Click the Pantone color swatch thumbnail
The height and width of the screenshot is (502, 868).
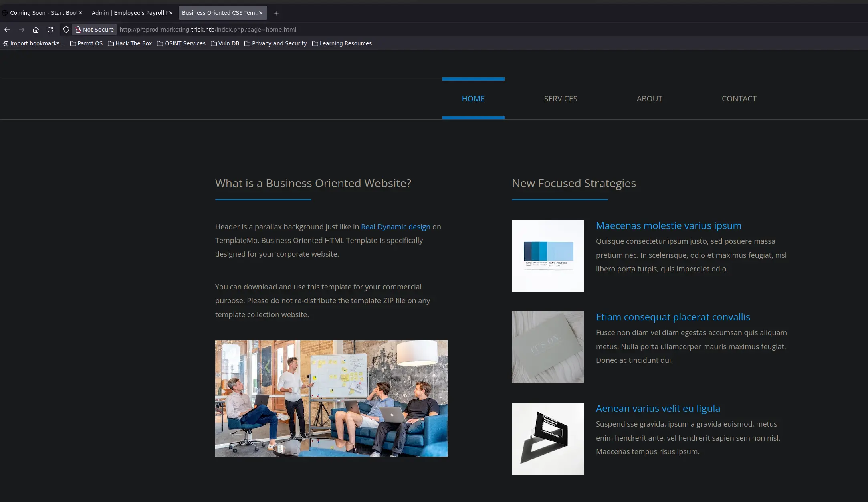click(x=547, y=256)
